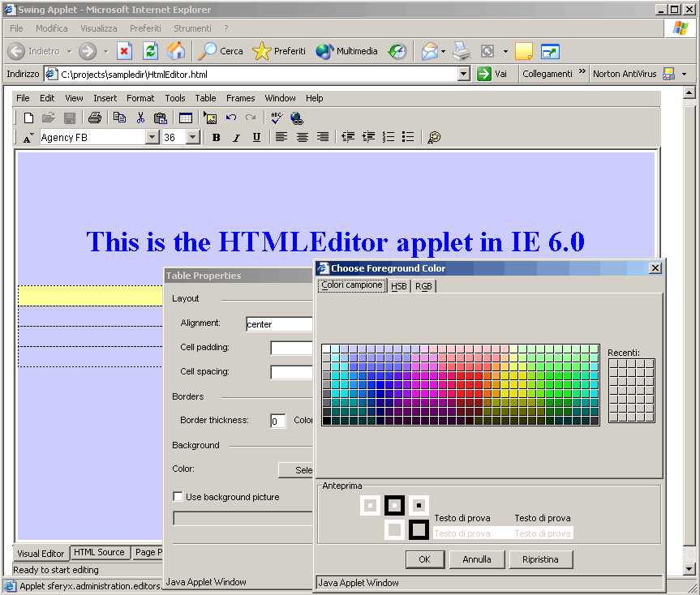Switch to the HSB tab
This screenshot has height=595, width=700.
point(399,286)
